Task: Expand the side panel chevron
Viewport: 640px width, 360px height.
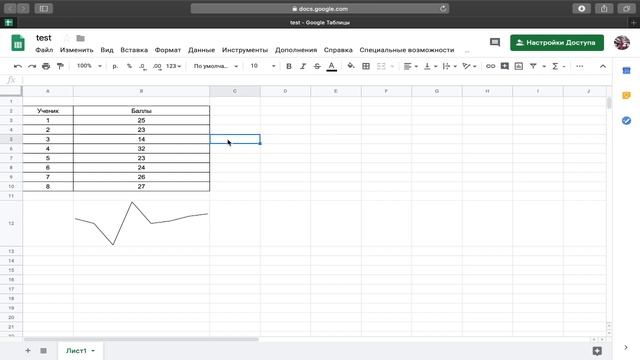Action: [626, 347]
